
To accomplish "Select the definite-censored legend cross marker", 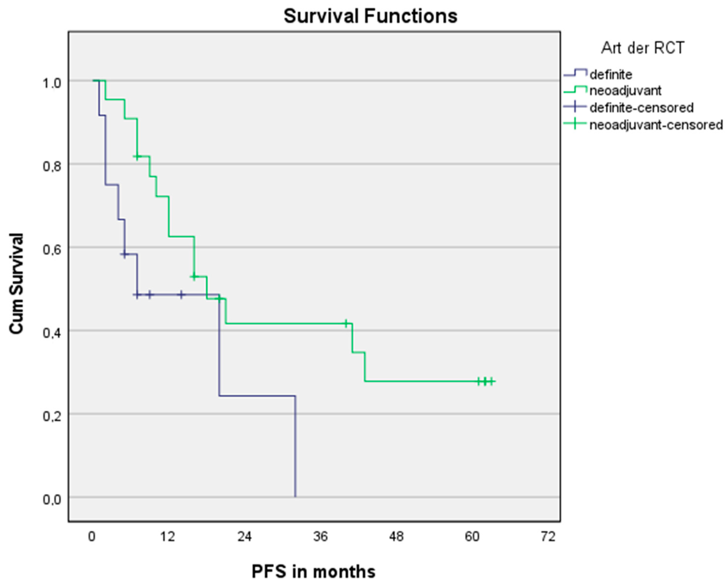I will pyautogui.click(x=575, y=107).
